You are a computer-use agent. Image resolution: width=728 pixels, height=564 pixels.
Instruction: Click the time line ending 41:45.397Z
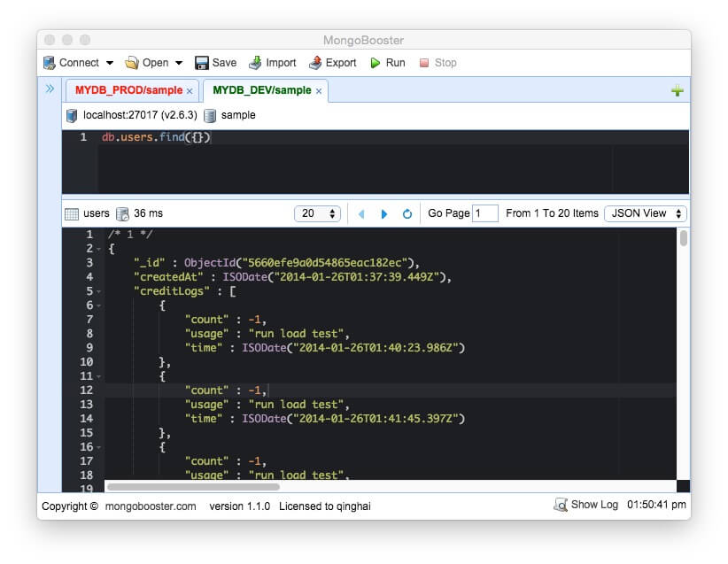(325, 419)
